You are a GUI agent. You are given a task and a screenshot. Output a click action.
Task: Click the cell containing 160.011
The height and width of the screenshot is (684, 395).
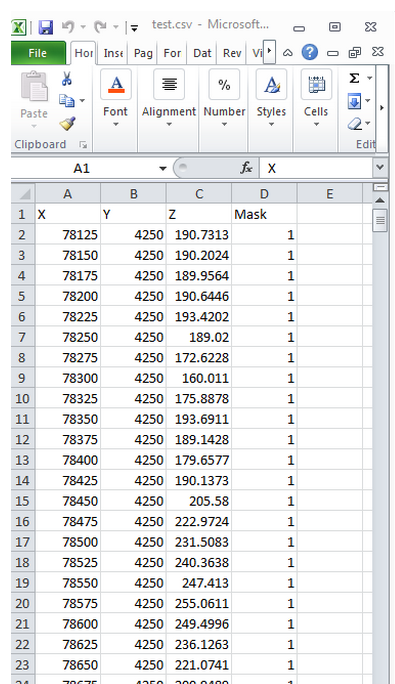point(199,378)
